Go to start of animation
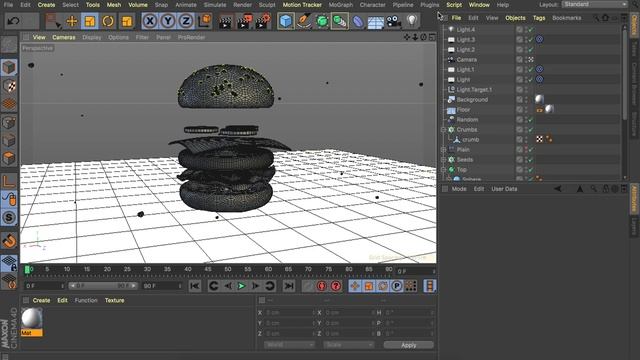This screenshot has height=360, width=640. click(x=195, y=286)
